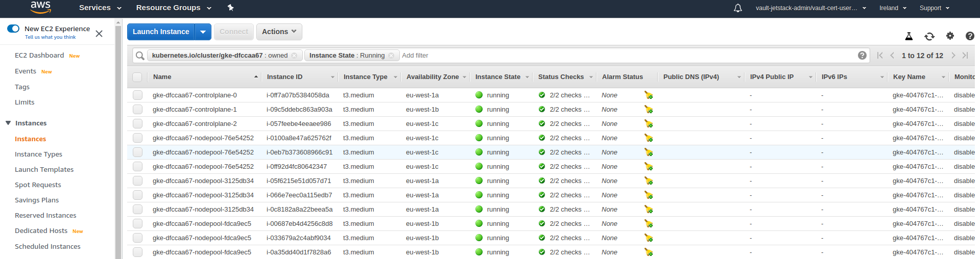Sort by Availability Zone column header
Viewport: 980px width, 259px height.
point(433,77)
